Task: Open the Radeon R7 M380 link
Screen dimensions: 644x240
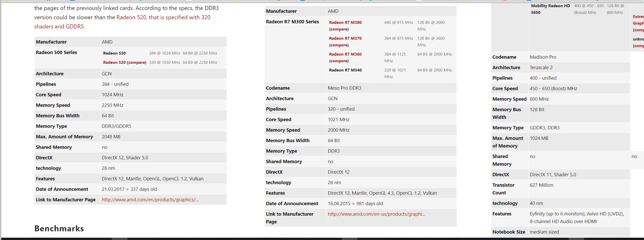Action: click(x=345, y=23)
